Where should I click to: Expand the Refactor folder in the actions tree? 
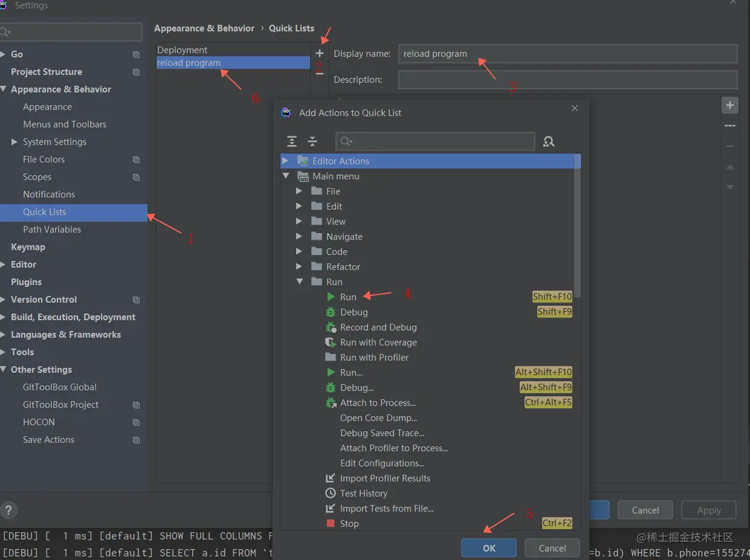tap(299, 266)
